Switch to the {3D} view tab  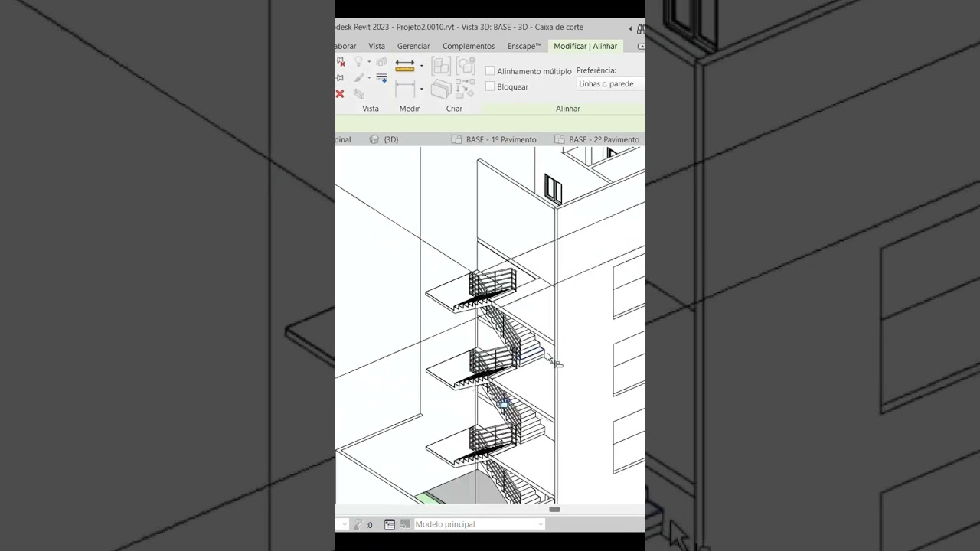pos(391,139)
